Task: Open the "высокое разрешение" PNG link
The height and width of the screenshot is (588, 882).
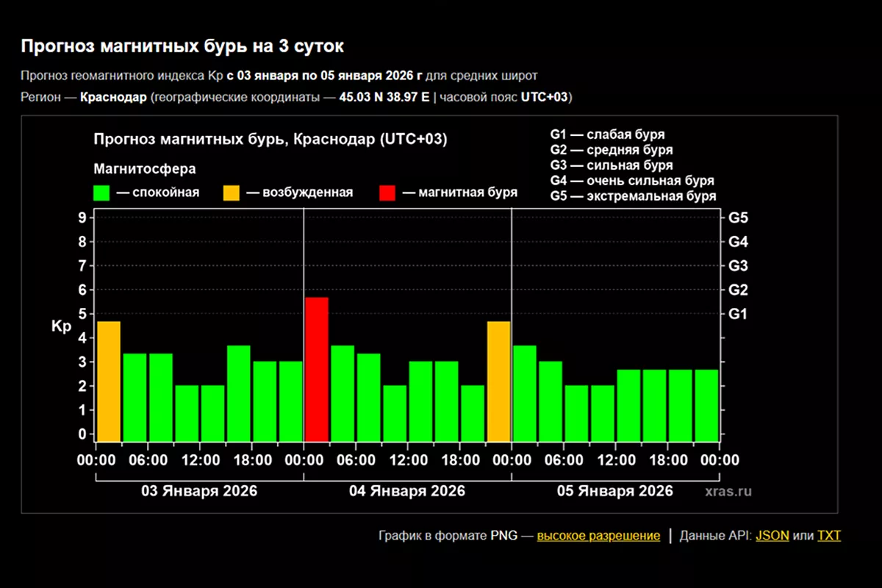Action: coord(598,536)
